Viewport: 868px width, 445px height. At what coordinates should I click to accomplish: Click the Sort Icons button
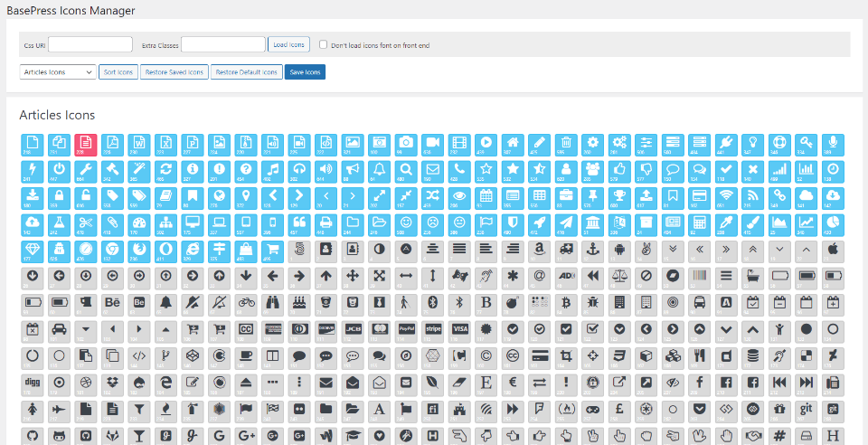point(118,71)
